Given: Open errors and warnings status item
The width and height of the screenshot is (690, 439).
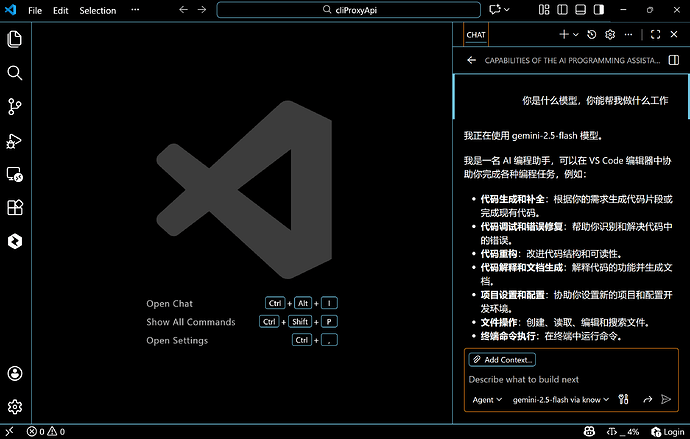Looking at the screenshot, I should point(46,432).
